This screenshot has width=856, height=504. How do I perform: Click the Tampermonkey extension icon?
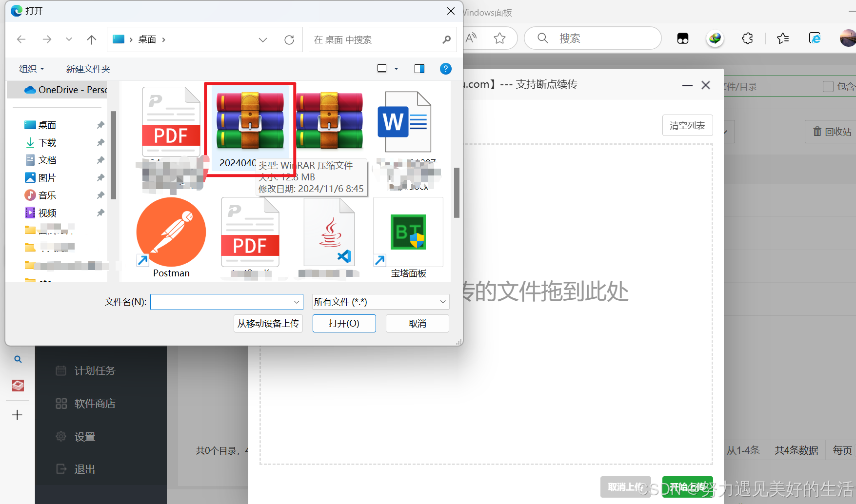[x=683, y=39]
